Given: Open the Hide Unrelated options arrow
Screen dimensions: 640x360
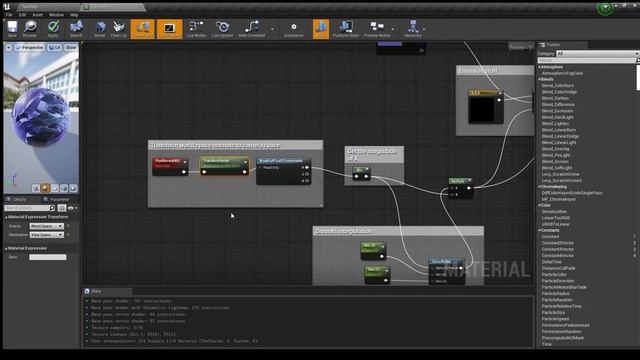Looking at the screenshot, I should (x=272, y=29).
